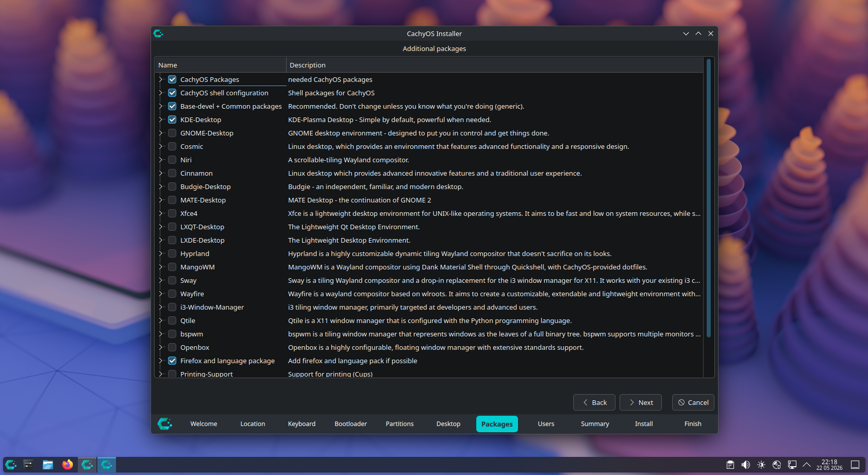The image size is (868, 475).
Task: Select the 'A scrollable-tiling Wayland compositor.' description
Action: pyautogui.click(x=348, y=160)
